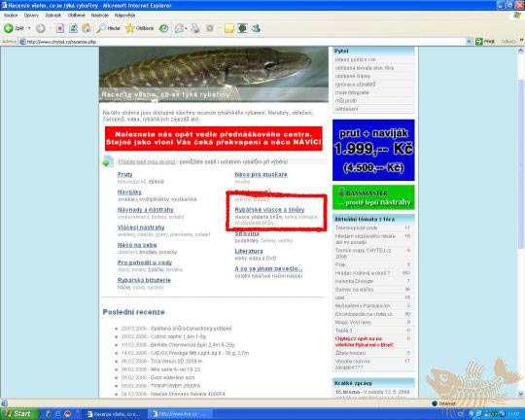
Task: Open the Prak forum topic
Action: tap(340, 264)
